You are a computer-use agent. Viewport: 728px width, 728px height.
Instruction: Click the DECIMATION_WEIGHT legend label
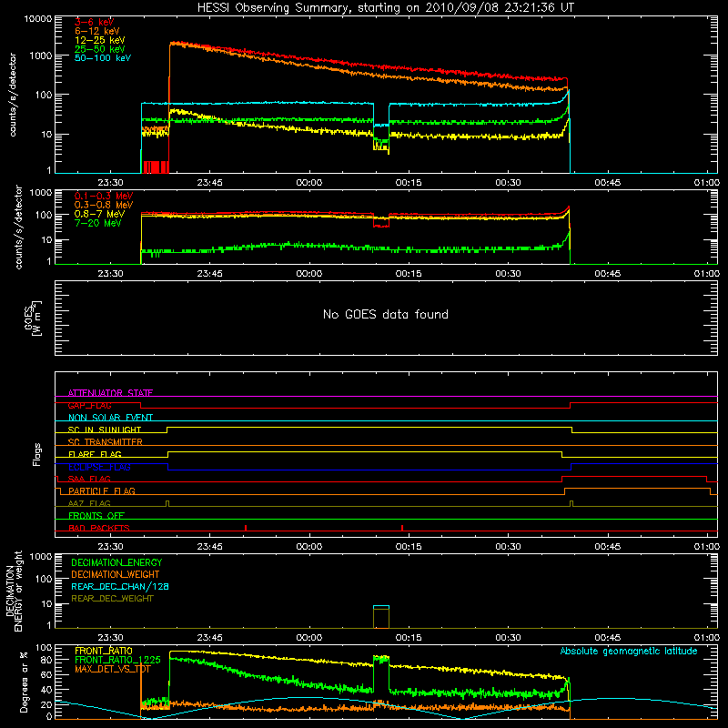click(x=116, y=574)
